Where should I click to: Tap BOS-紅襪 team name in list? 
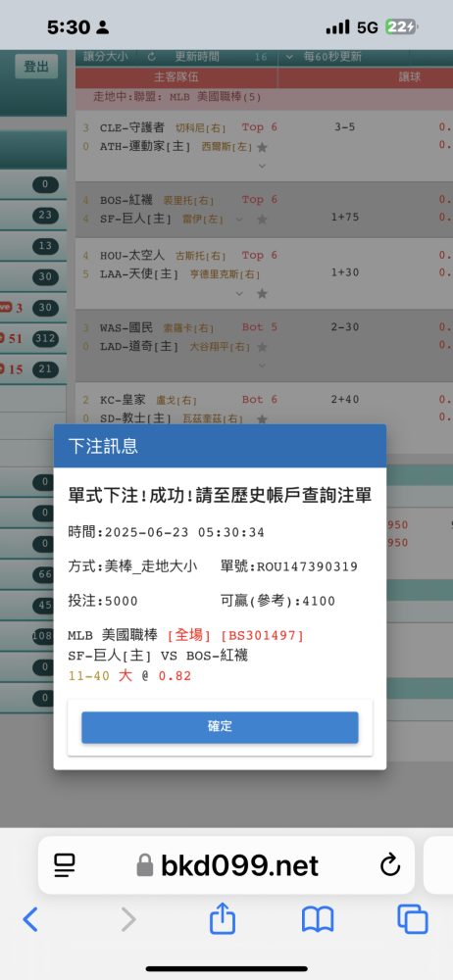pos(126,200)
